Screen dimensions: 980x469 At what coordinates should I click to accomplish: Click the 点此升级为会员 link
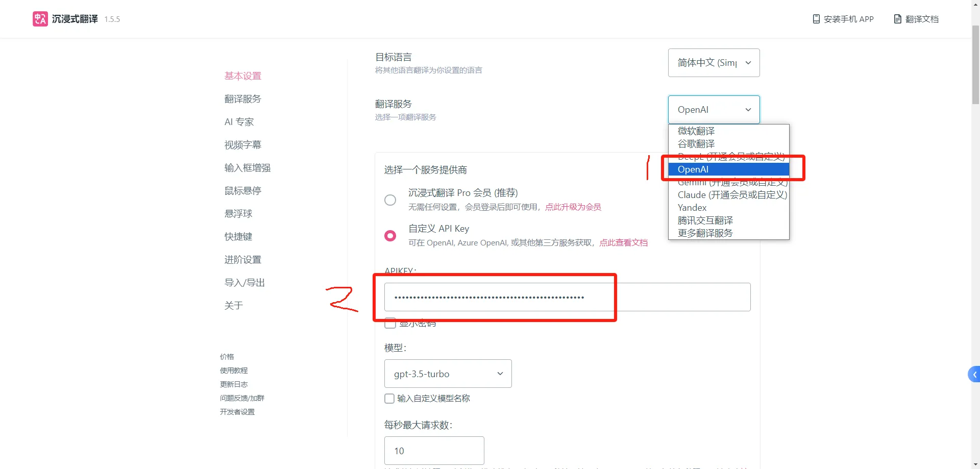[573, 207]
